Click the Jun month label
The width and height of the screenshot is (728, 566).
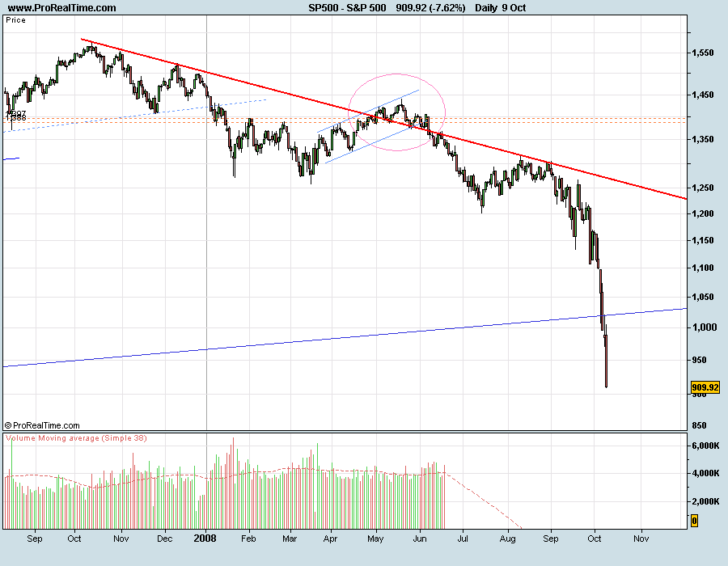point(419,539)
